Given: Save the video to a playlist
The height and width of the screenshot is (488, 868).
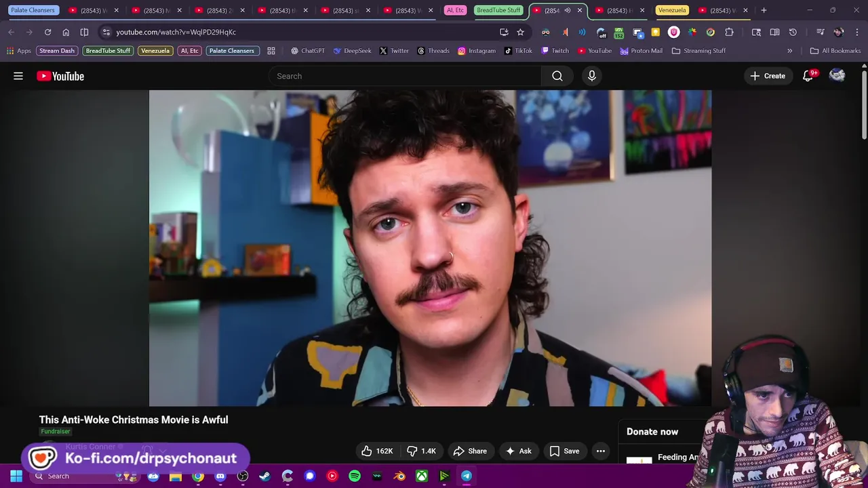Looking at the screenshot, I should click(564, 451).
